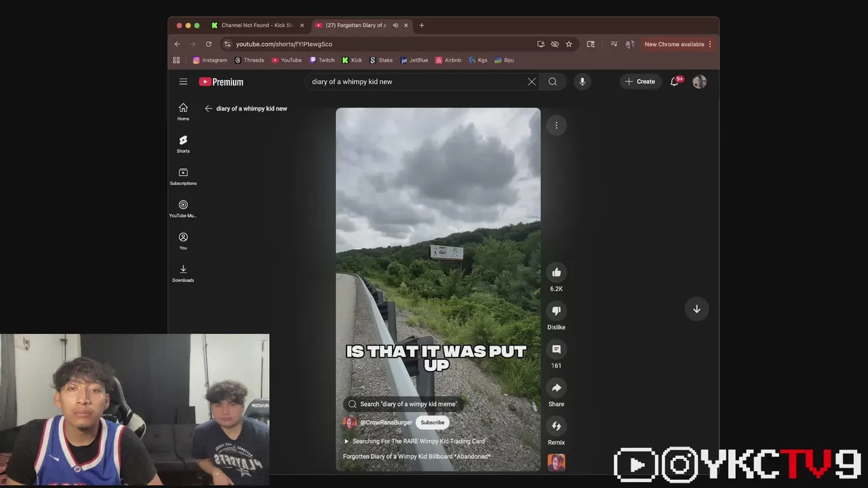The height and width of the screenshot is (488, 868).
Task: Remix this Short
Action: (x=556, y=426)
